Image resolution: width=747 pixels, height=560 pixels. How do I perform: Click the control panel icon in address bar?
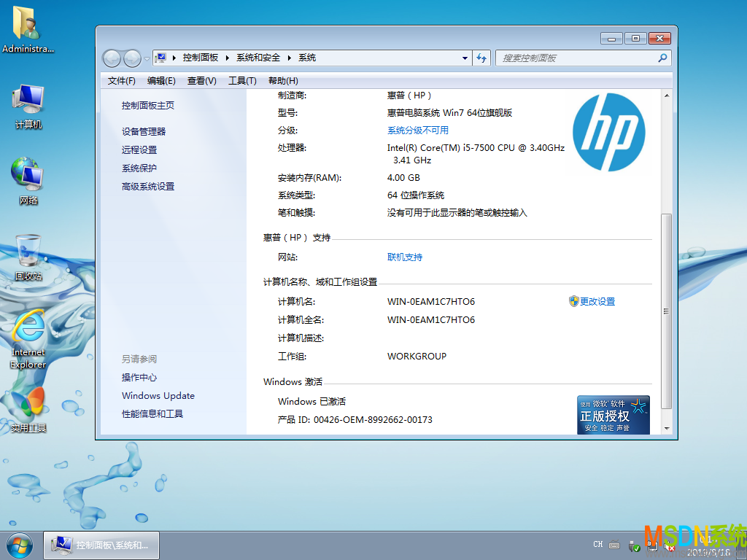(161, 58)
